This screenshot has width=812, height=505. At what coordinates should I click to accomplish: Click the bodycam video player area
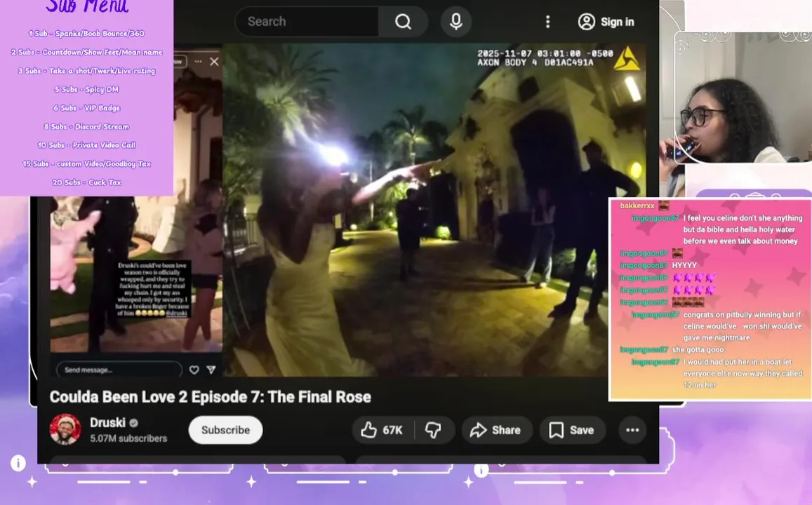435,210
